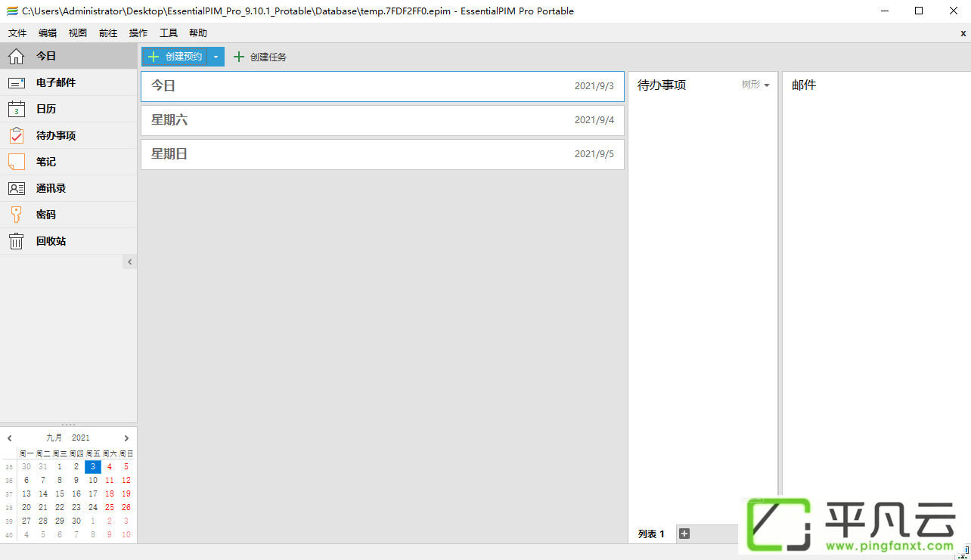
Task: Select date 25 in mini calendar
Action: tap(110, 508)
